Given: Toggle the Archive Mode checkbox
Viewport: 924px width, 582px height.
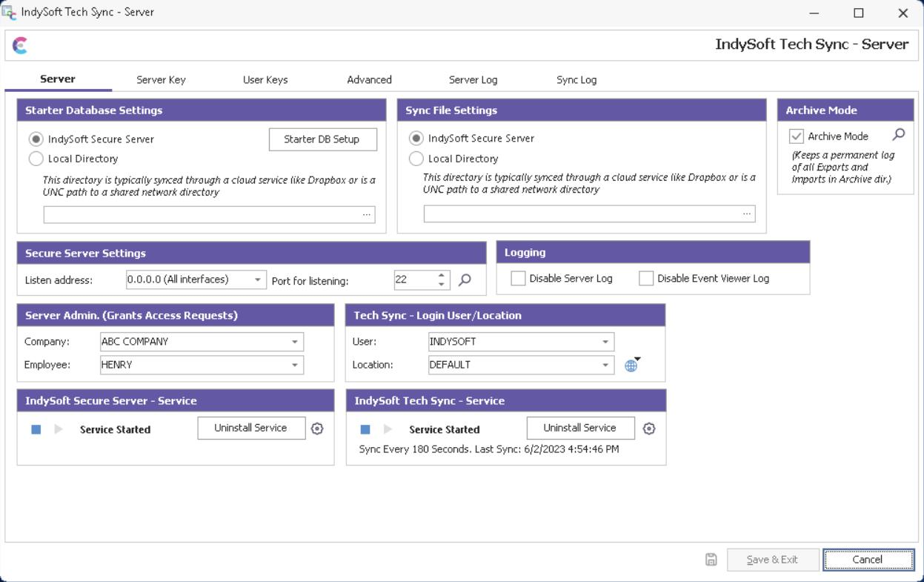Looking at the screenshot, I should 797,136.
